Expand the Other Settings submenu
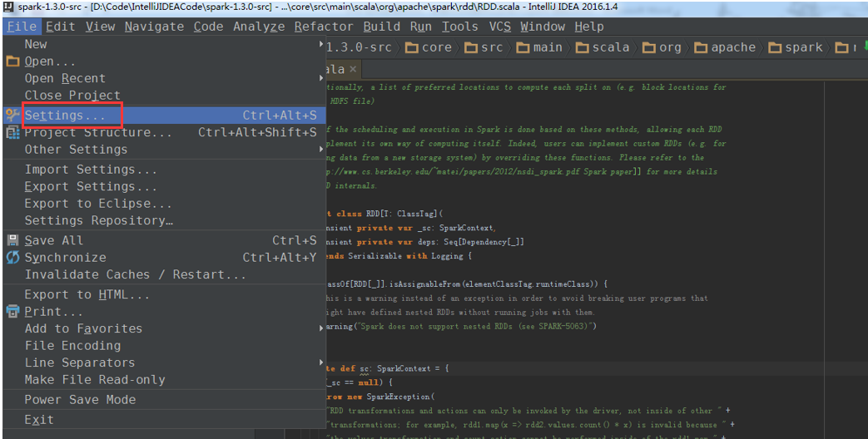This screenshot has width=868, height=439. coord(165,150)
